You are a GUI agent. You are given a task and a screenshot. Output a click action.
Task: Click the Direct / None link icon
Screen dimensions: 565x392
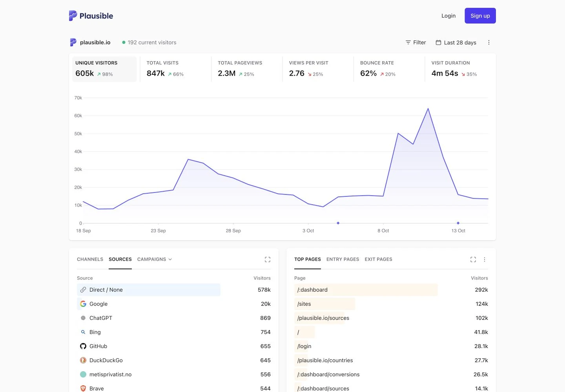83,290
